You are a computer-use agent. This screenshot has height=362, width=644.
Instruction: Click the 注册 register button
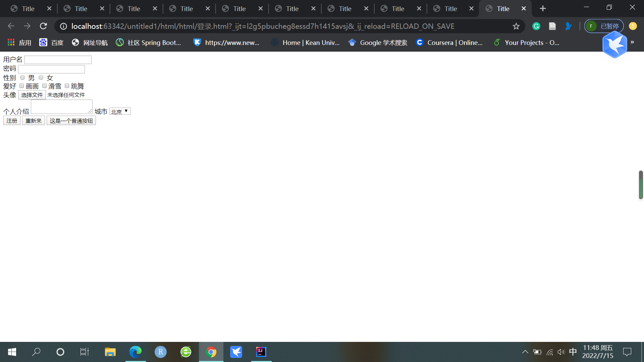pos(12,121)
